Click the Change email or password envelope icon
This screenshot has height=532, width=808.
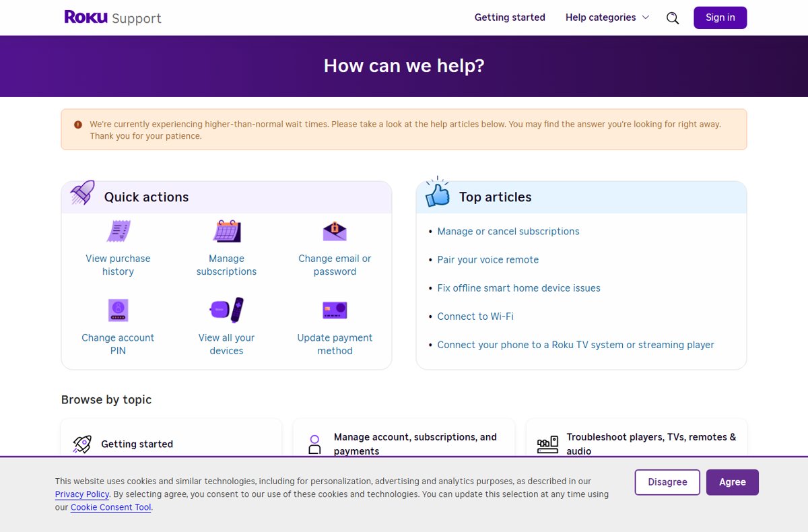tap(335, 231)
